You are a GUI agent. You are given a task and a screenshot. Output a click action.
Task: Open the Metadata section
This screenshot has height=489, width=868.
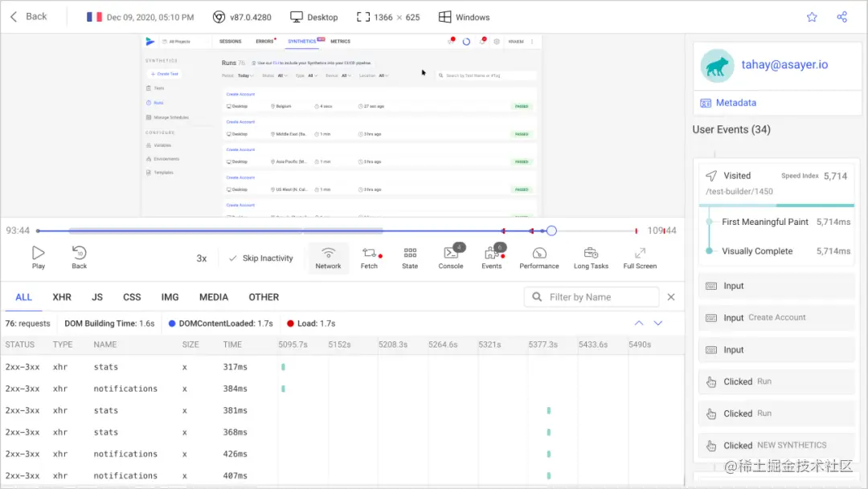click(x=728, y=103)
